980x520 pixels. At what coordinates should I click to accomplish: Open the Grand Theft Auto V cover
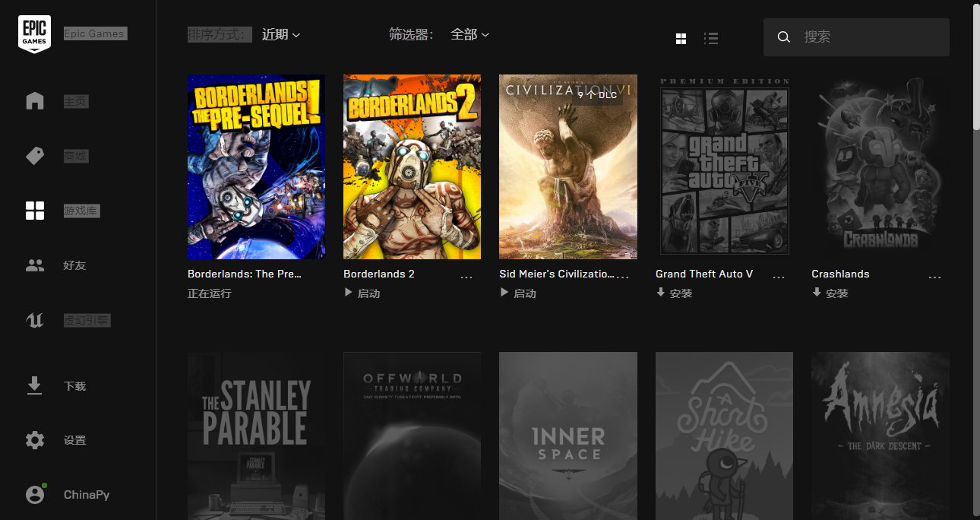724,166
